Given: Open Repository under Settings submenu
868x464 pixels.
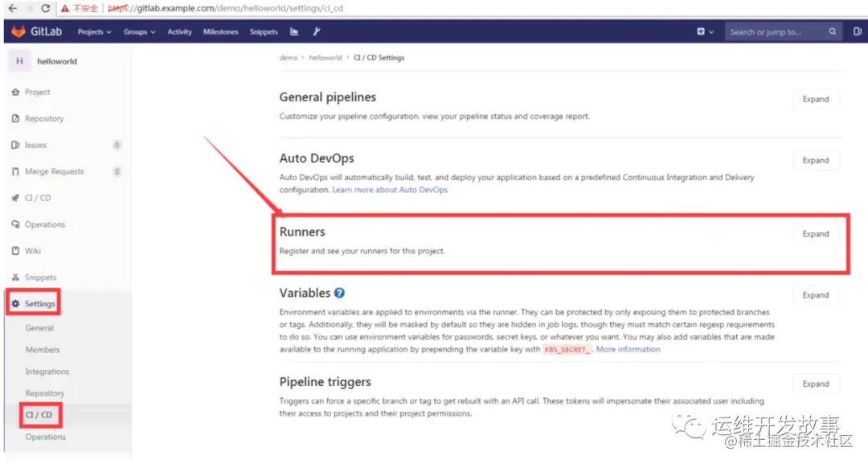Looking at the screenshot, I should [45, 393].
